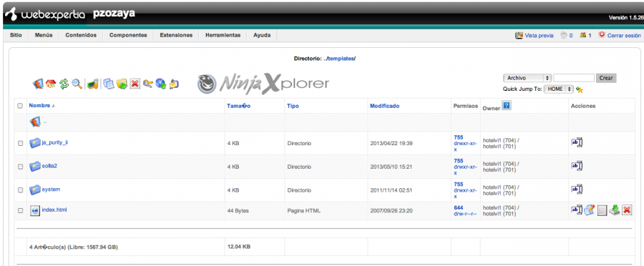Open the solla2 folder link
644x266 pixels.
tap(49, 166)
